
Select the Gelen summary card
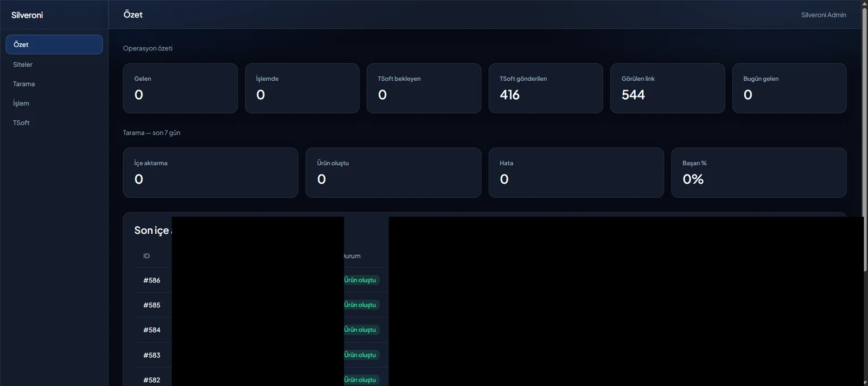pyautogui.click(x=180, y=88)
